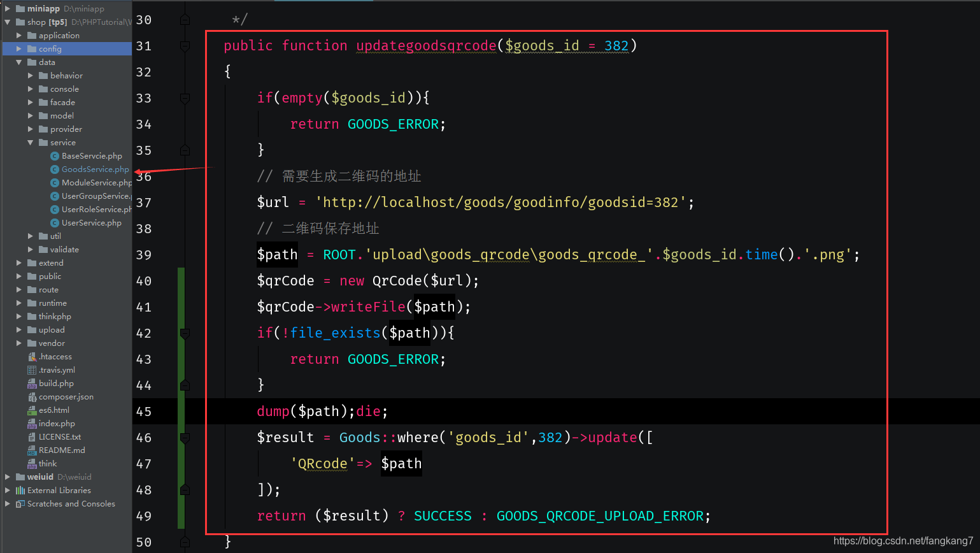Click the localhost URL string on line 37
The image size is (980, 553).
(501, 203)
